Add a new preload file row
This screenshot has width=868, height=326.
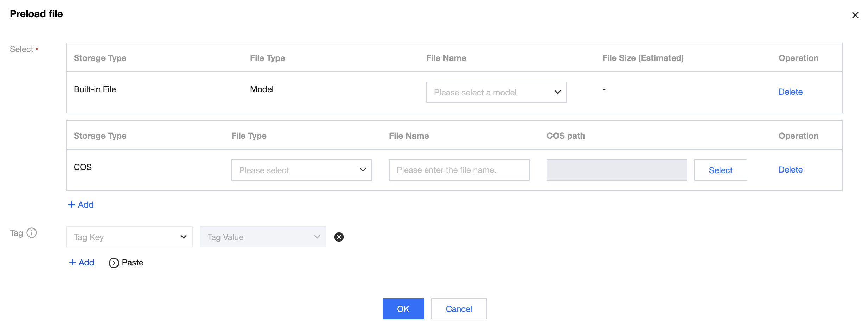click(81, 205)
